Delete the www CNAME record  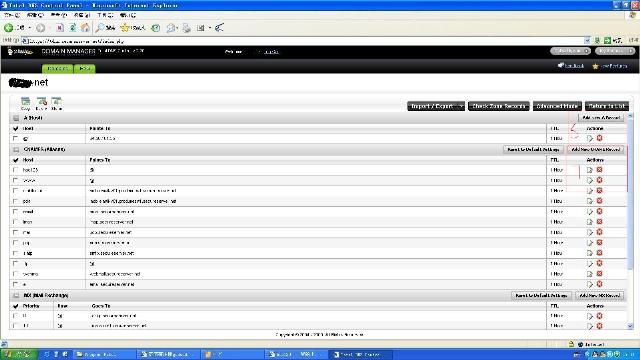[599, 180]
